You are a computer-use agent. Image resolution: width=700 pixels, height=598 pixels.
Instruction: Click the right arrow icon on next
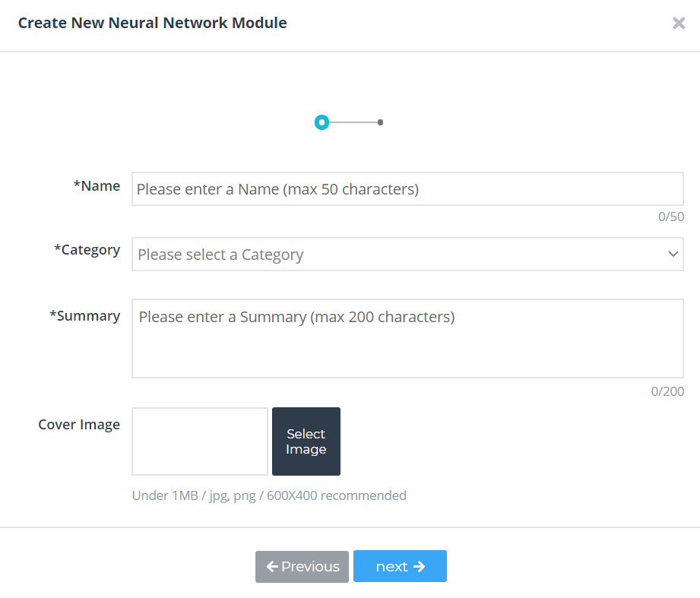click(x=419, y=567)
